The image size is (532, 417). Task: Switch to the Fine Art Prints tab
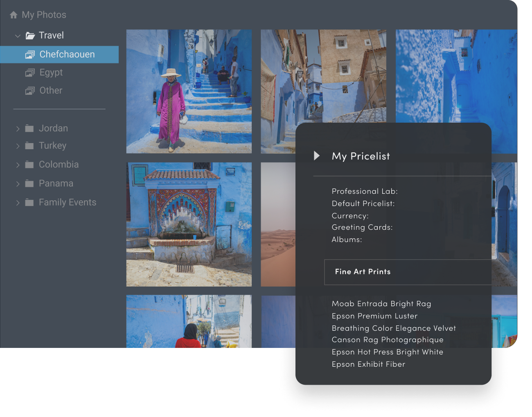(x=363, y=272)
